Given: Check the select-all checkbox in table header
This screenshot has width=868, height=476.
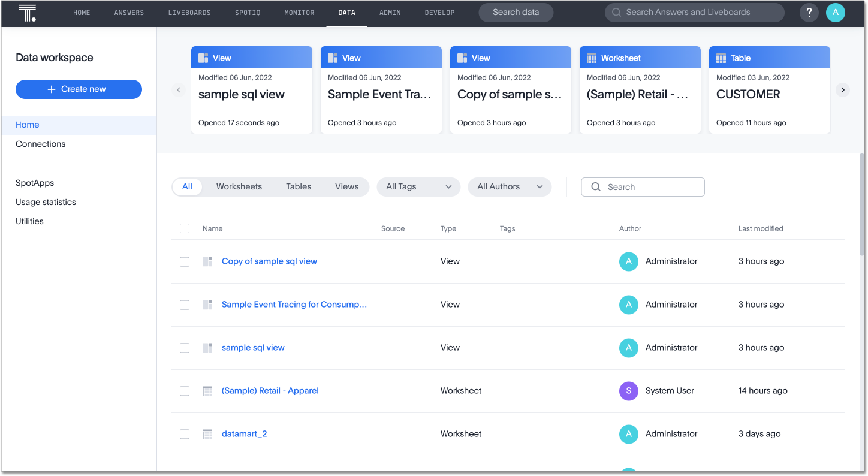Looking at the screenshot, I should (185, 228).
